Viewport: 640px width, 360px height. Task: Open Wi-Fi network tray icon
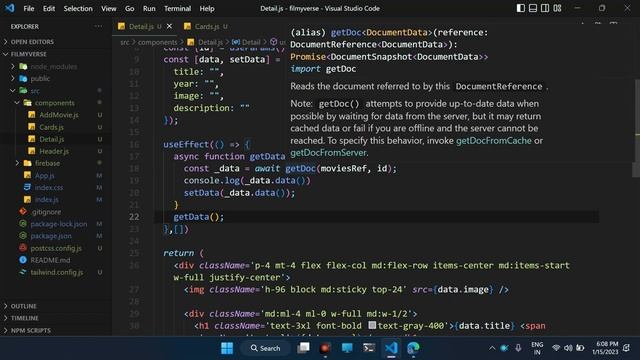[x=556, y=348]
